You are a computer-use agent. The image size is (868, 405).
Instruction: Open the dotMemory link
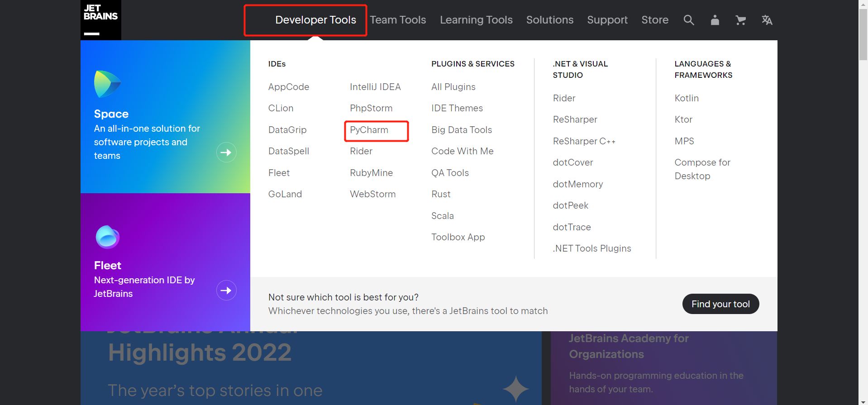click(578, 184)
